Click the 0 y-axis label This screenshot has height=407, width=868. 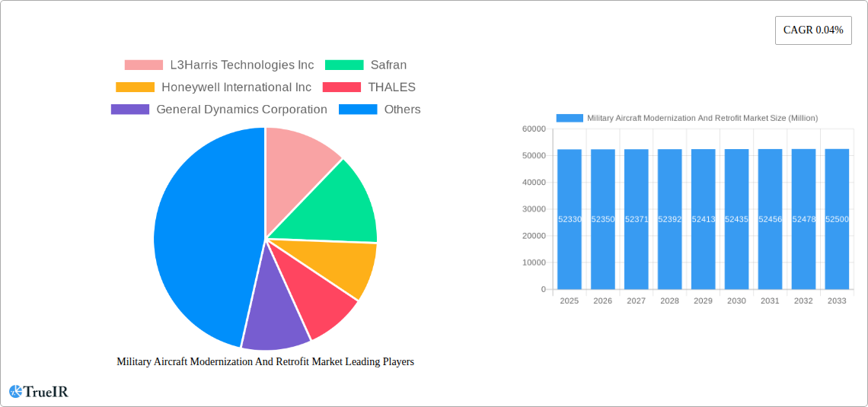pos(544,289)
